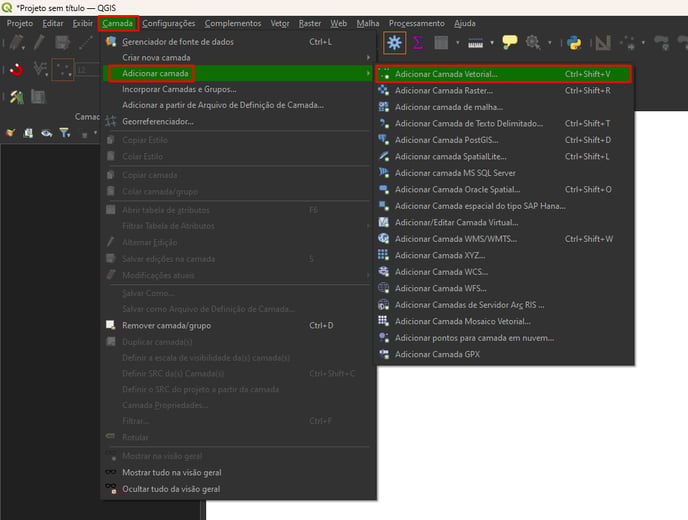Click the current edits pencil-stack icon

[x=16, y=43]
